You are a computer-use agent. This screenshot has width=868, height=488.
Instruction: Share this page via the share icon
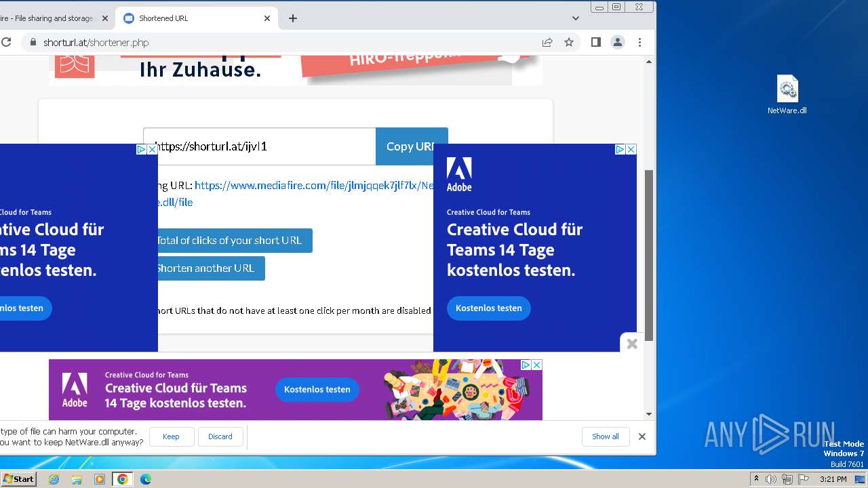pyautogui.click(x=547, y=42)
